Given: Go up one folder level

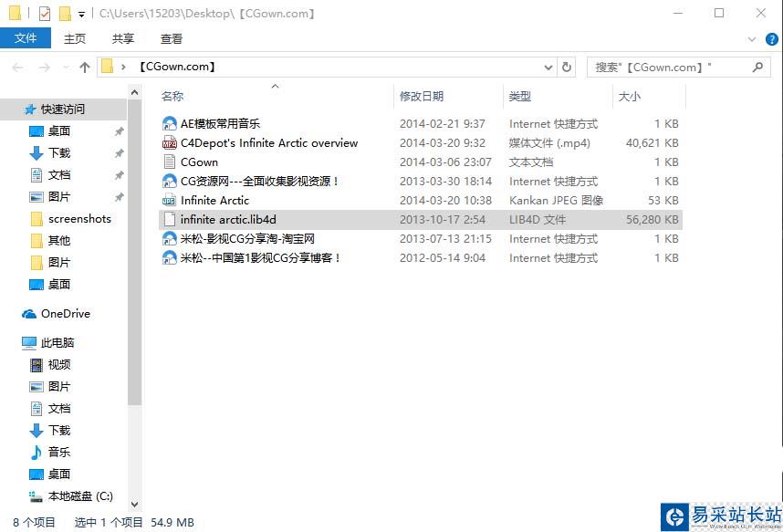Looking at the screenshot, I should click(85, 67).
